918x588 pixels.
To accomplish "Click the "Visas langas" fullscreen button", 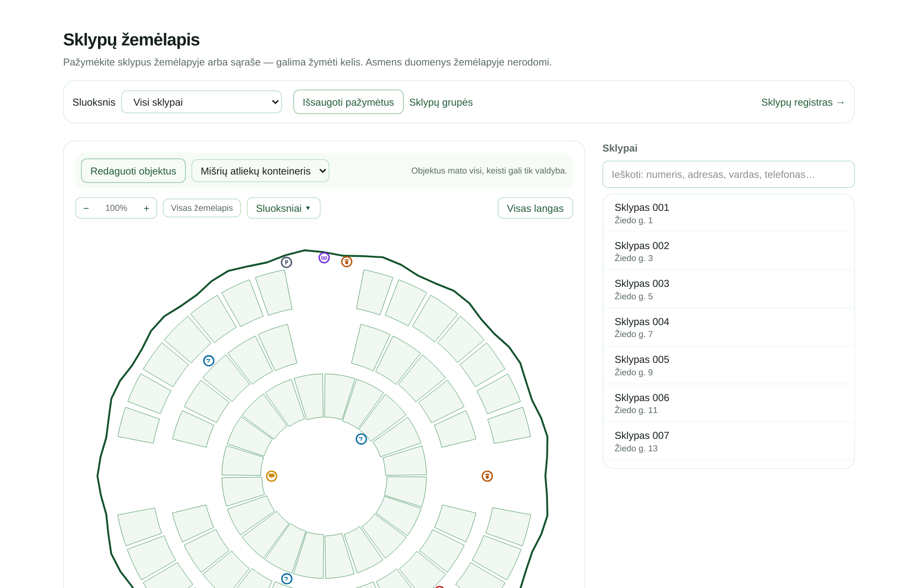I will (535, 208).
